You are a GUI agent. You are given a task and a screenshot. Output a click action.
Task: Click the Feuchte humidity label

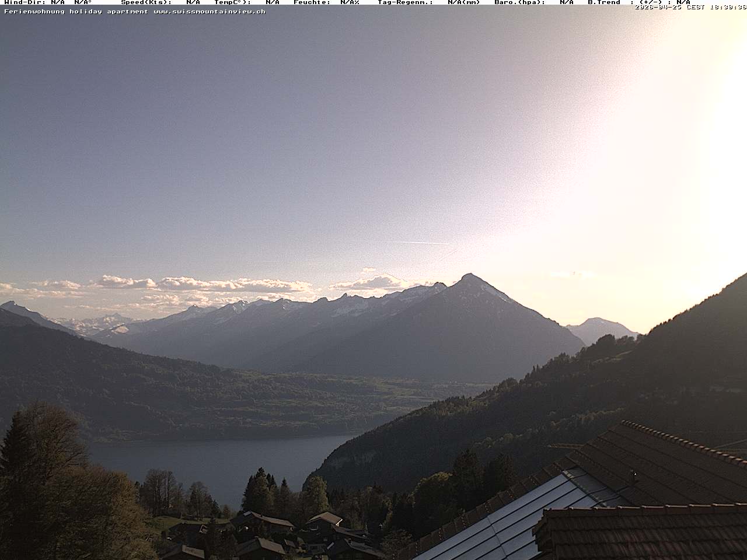click(312, 2)
